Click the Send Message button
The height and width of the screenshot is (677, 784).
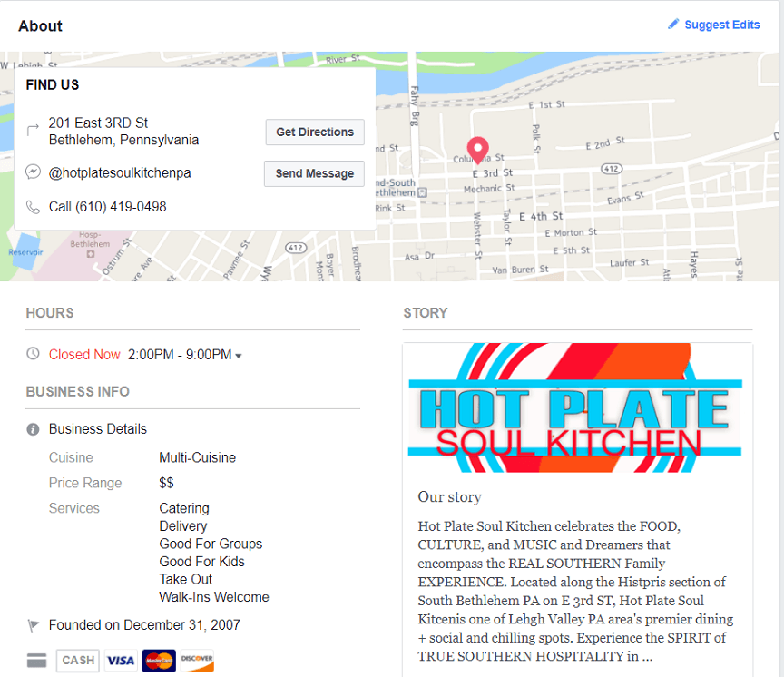(x=314, y=173)
